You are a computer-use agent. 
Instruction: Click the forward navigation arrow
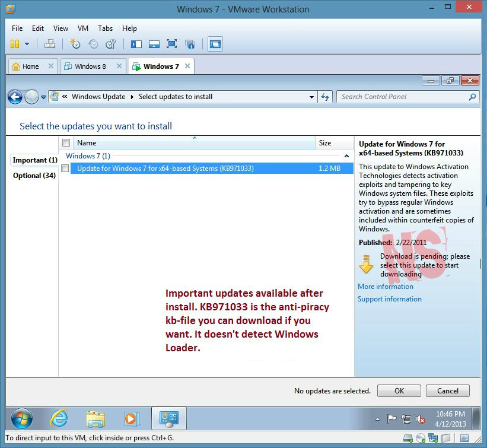pyautogui.click(x=31, y=97)
